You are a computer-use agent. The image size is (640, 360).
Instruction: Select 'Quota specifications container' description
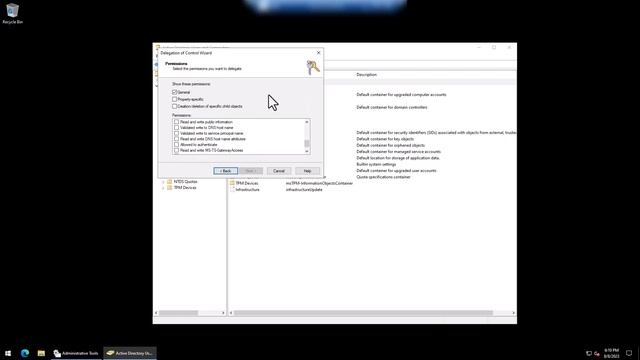[383, 177]
